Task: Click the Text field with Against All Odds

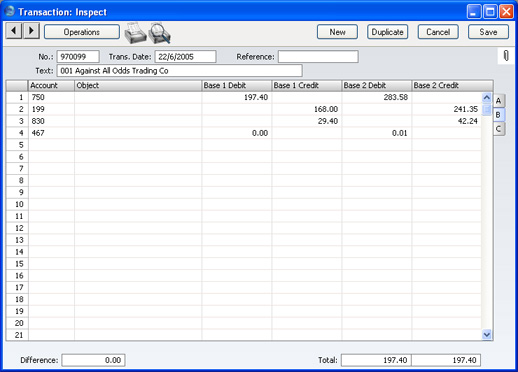Action: pyautogui.click(x=180, y=71)
